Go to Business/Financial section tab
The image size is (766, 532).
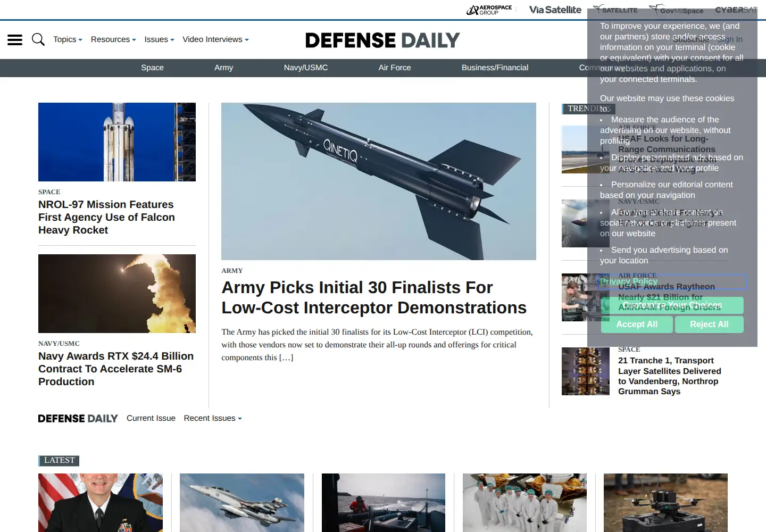coord(495,68)
